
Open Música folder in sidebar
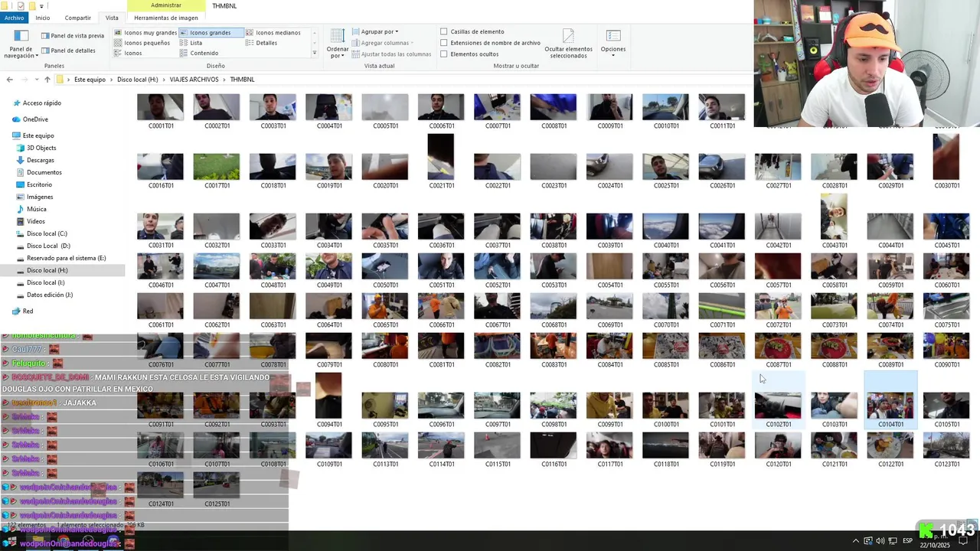click(31, 209)
